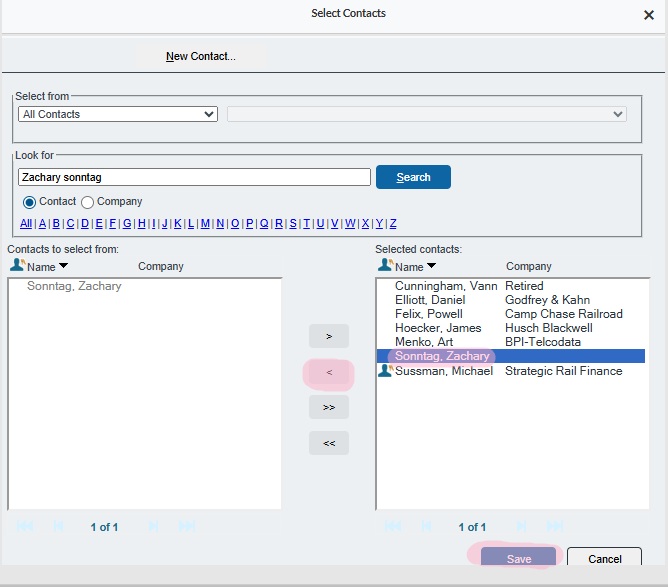
Task: Click the contact icon in Selected contacts header
Action: point(385,266)
